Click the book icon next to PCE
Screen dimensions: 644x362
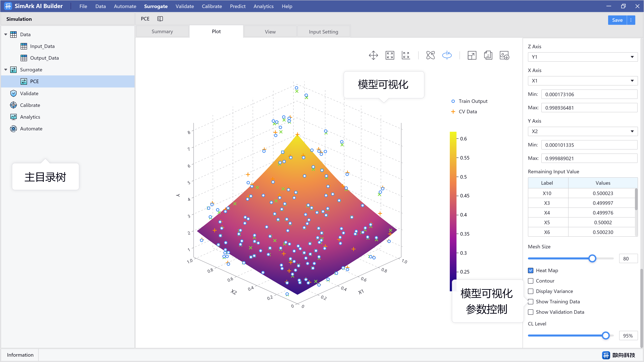tap(160, 19)
